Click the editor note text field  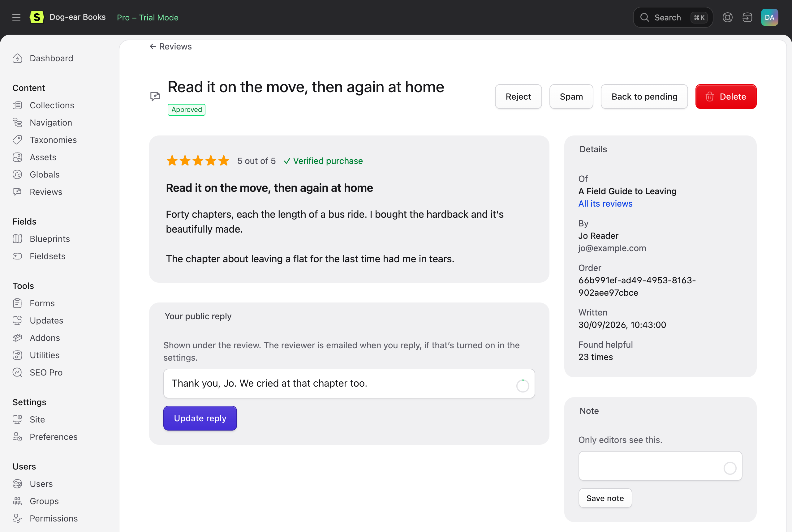[660, 466]
